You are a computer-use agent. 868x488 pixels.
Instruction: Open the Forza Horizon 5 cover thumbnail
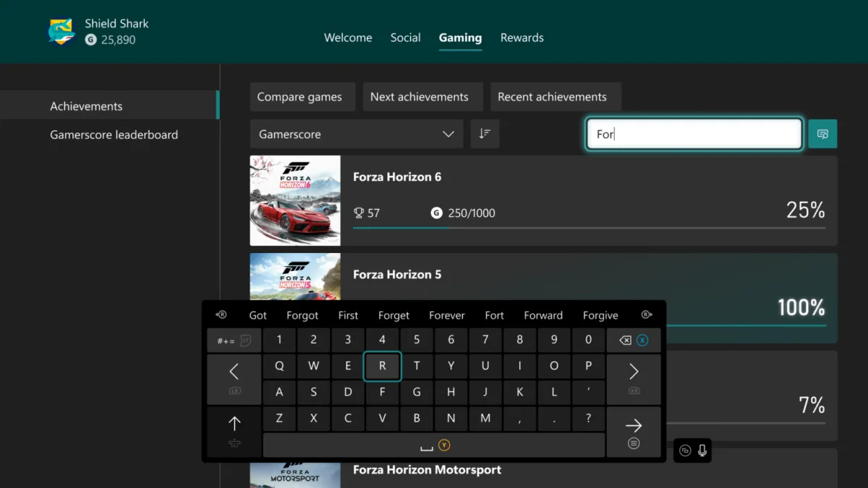click(295, 276)
